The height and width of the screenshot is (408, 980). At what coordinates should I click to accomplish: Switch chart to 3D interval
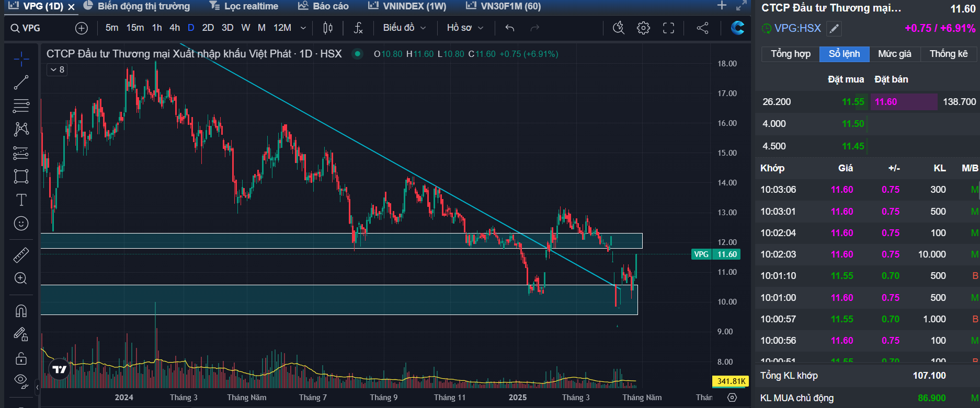point(227,28)
